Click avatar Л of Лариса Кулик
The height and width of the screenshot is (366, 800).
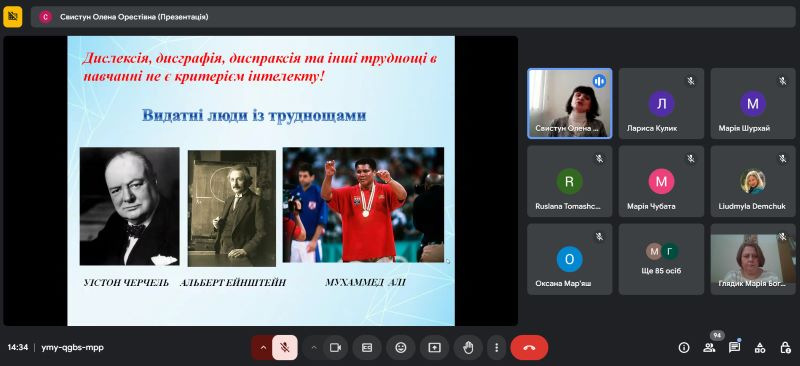pos(661,104)
